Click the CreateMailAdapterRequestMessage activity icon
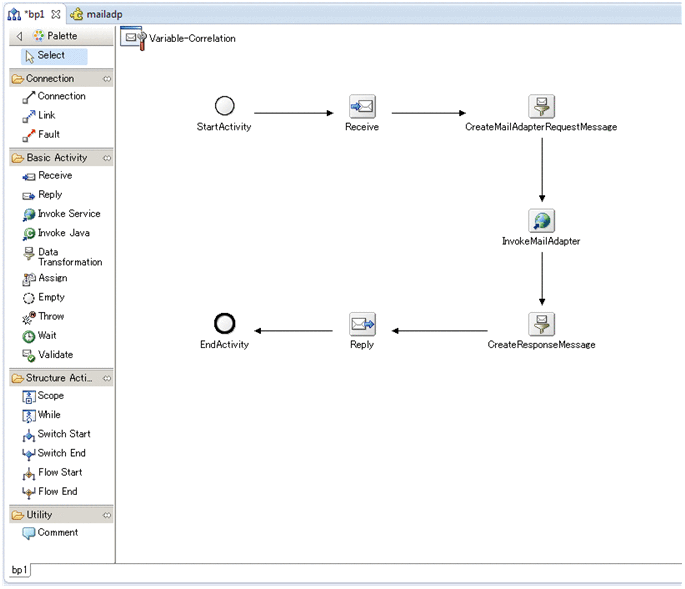Image resolution: width=685 pixels, height=589 pixels. [x=541, y=107]
